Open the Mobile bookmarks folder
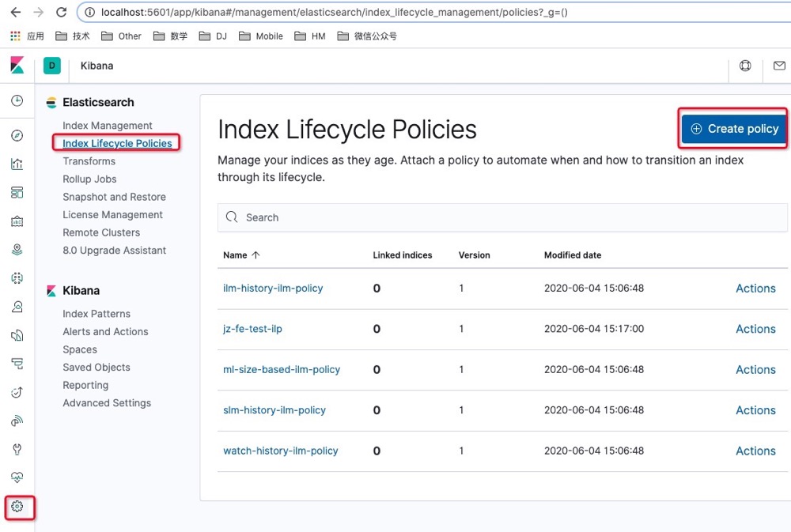The height and width of the screenshot is (532, 791). 261,36
